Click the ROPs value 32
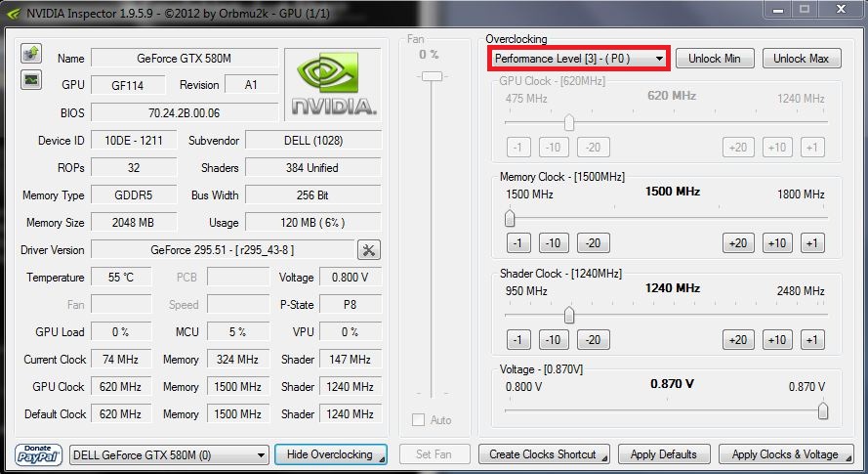The image size is (868, 474). tap(134, 167)
